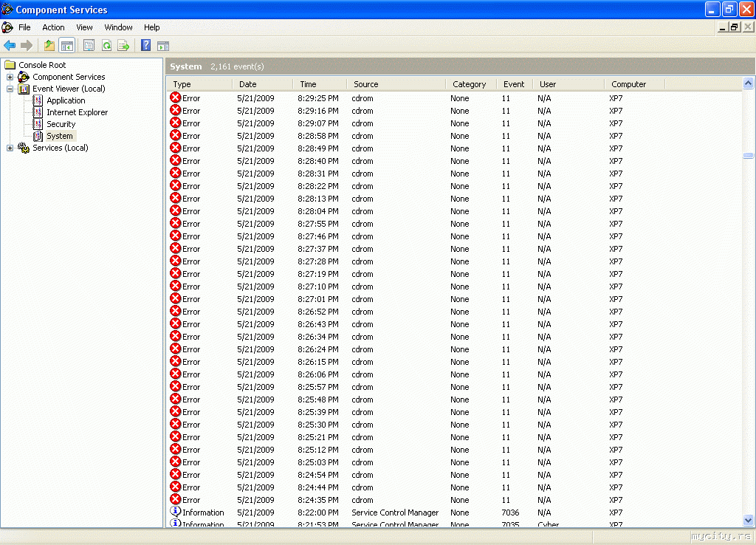Screen dimensions: 756x545
Task: Select the Error event at 8:29:16 PM
Action: tap(453, 111)
